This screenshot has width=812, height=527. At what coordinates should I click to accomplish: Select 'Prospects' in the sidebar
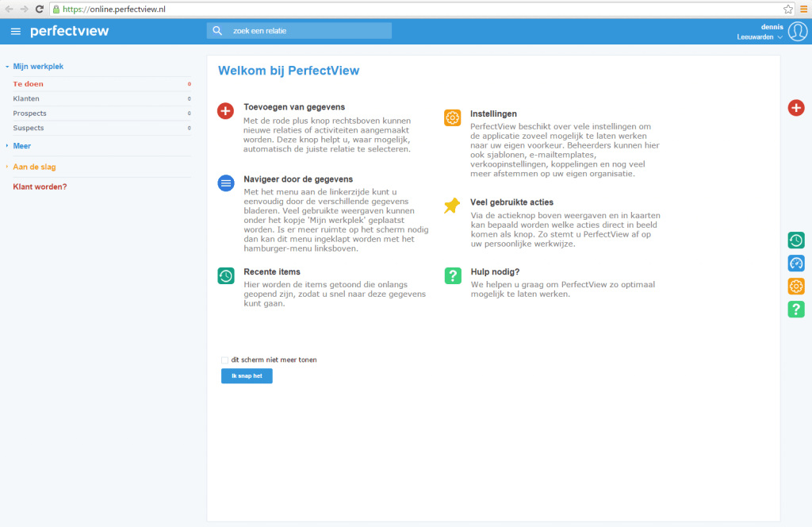[x=101, y=113]
